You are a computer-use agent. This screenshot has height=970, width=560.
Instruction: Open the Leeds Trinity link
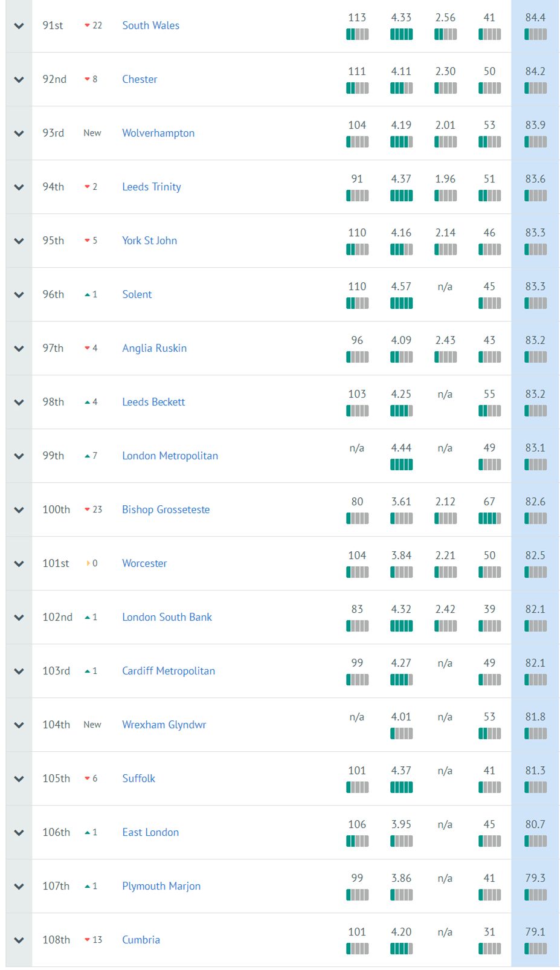pyautogui.click(x=151, y=187)
